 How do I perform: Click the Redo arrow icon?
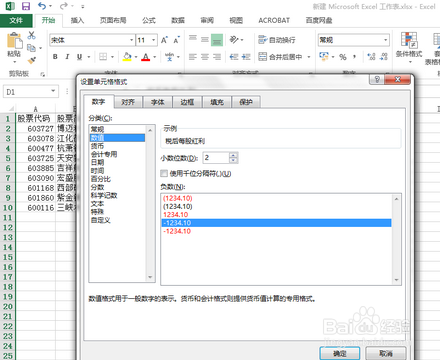63,6
